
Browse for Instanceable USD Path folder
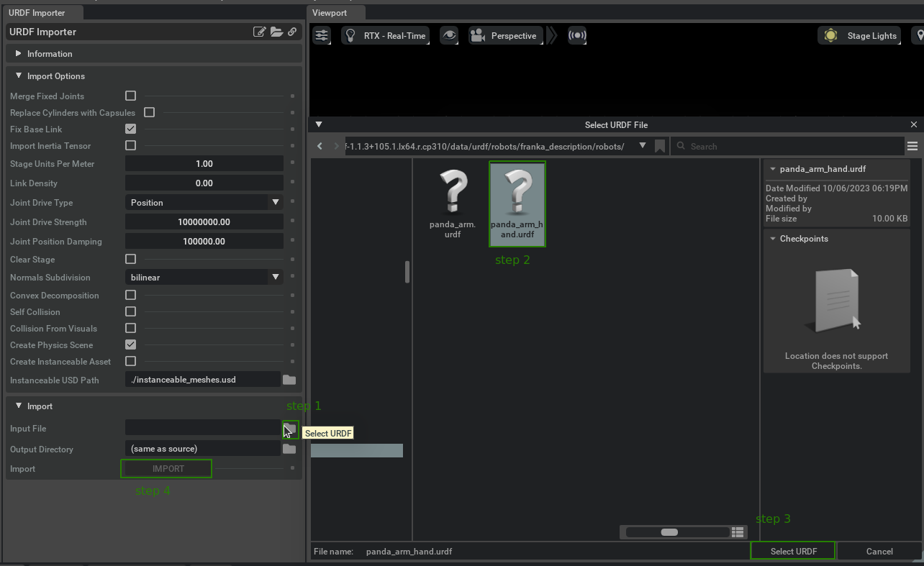click(x=289, y=380)
